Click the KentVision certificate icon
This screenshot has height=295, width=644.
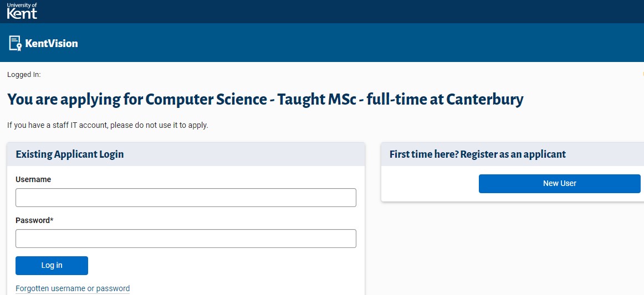click(15, 43)
